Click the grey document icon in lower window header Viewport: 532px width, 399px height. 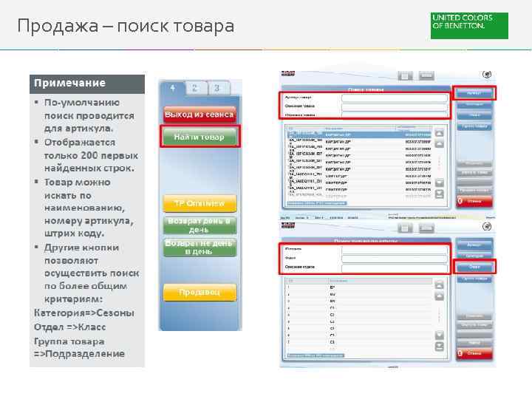(405, 228)
